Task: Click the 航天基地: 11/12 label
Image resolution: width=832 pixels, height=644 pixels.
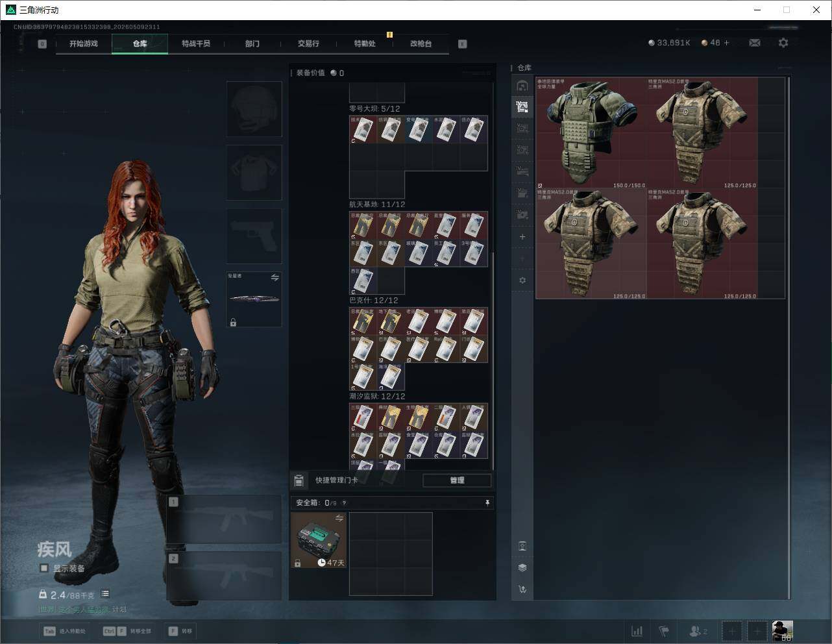Action: 377,204
